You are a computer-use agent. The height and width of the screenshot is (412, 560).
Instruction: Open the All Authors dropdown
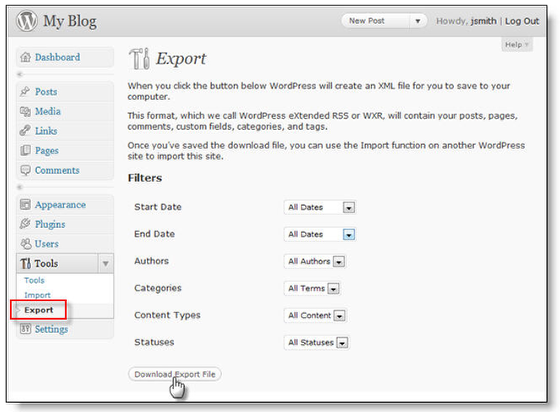point(315,261)
